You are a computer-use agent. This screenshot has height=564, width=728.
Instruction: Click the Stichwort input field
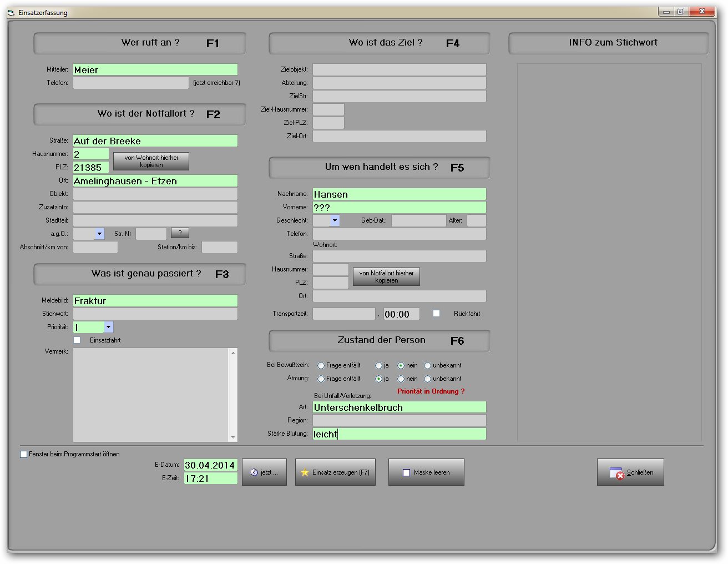point(155,314)
